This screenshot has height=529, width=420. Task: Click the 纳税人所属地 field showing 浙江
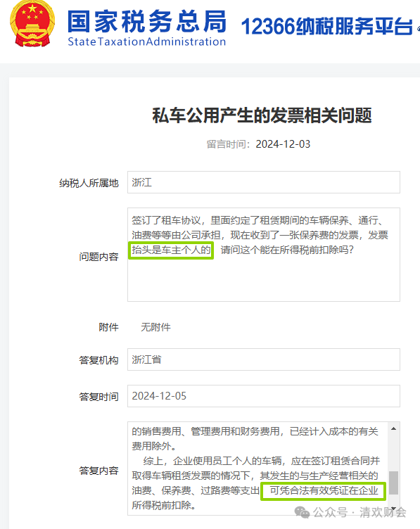[264, 182]
